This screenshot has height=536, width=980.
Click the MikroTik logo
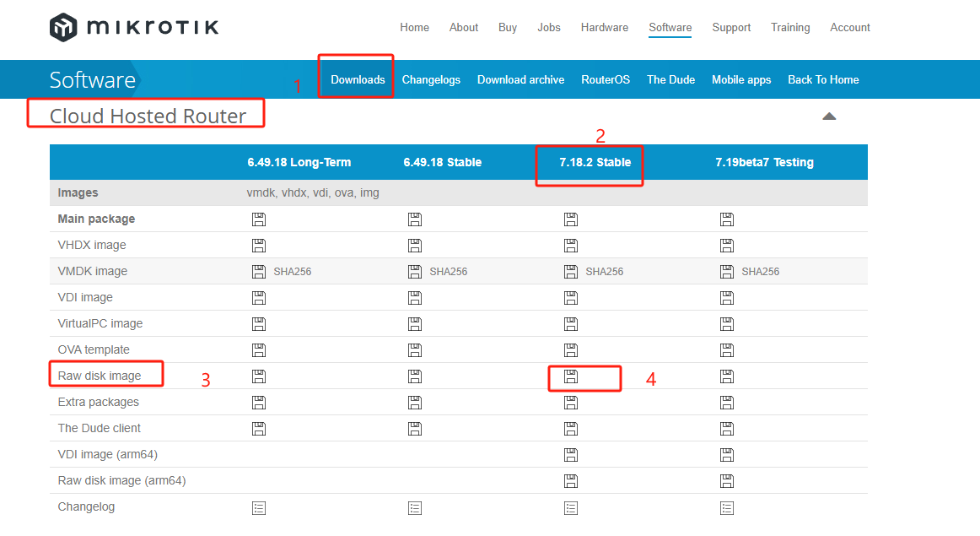134,28
